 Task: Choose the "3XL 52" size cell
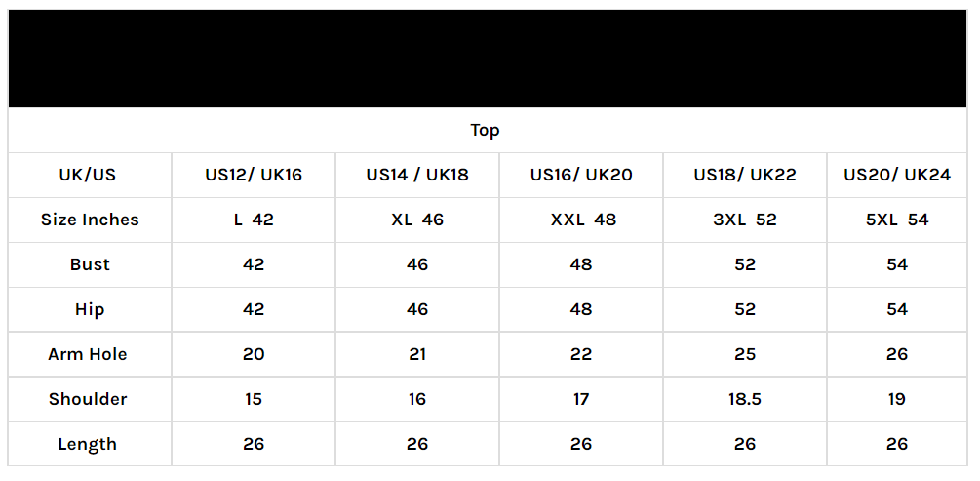click(x=745, y=220)
